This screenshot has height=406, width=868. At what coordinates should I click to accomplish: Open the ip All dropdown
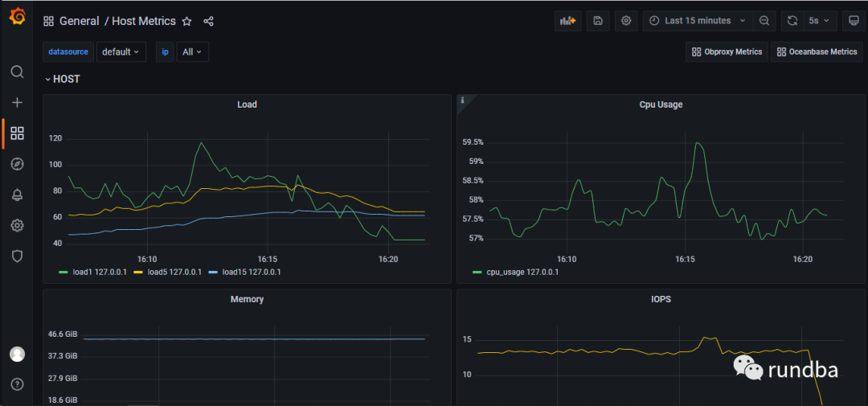click(193, 51)
